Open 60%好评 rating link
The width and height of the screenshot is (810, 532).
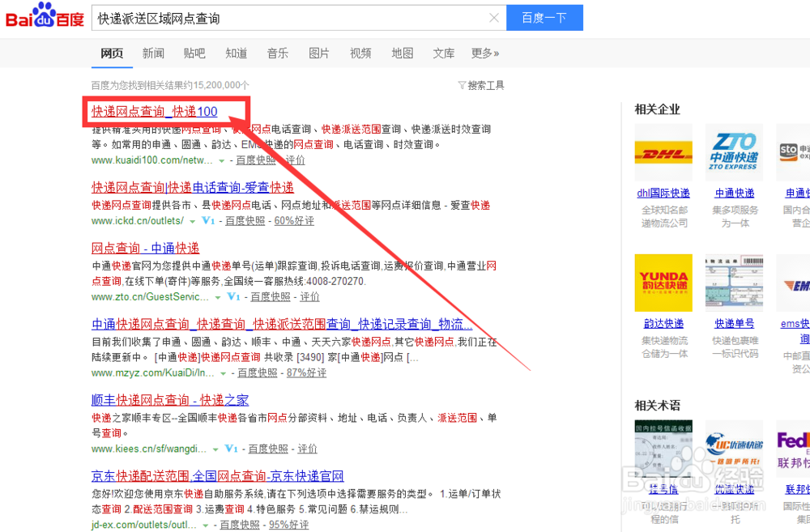[x=294, y=220]
